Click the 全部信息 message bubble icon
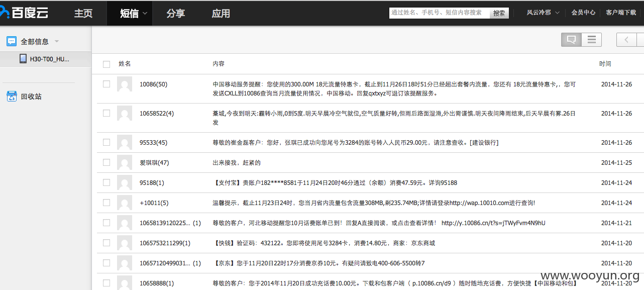The width and height of the screenshot is (644, 290). (12, 41)
